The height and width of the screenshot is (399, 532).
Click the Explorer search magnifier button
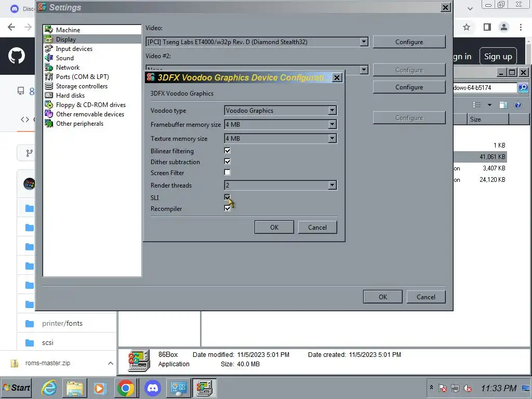pyautogui.click(x=523, y=87)
